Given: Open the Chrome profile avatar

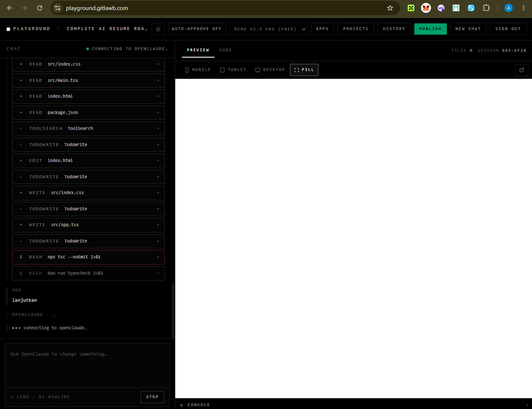Looking at the screenshot, I should 509,8.
